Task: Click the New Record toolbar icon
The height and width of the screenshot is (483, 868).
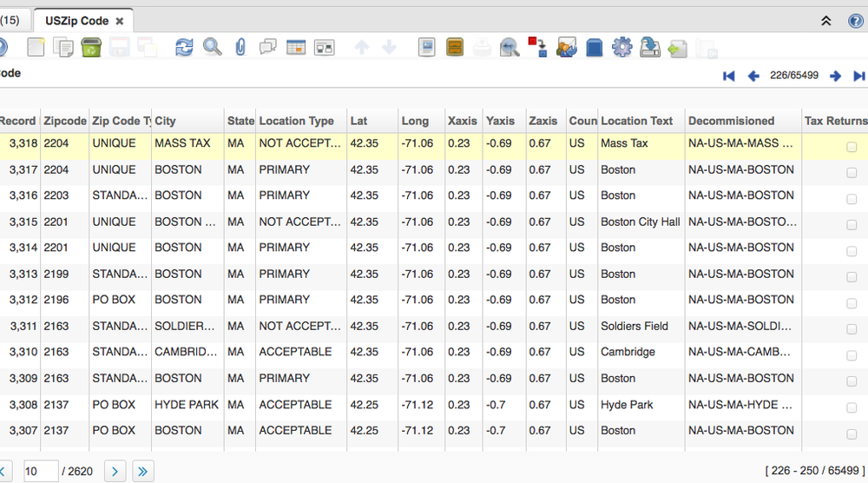Action: coord(36,47)
